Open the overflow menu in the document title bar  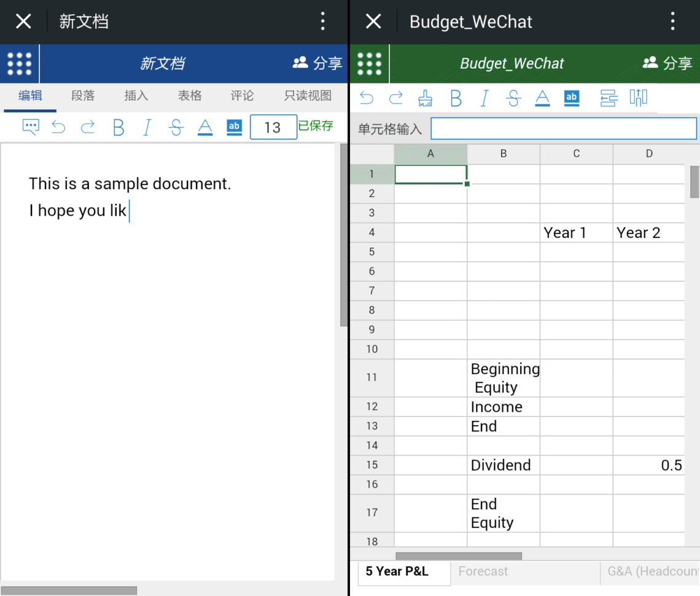tap(322, 21)
